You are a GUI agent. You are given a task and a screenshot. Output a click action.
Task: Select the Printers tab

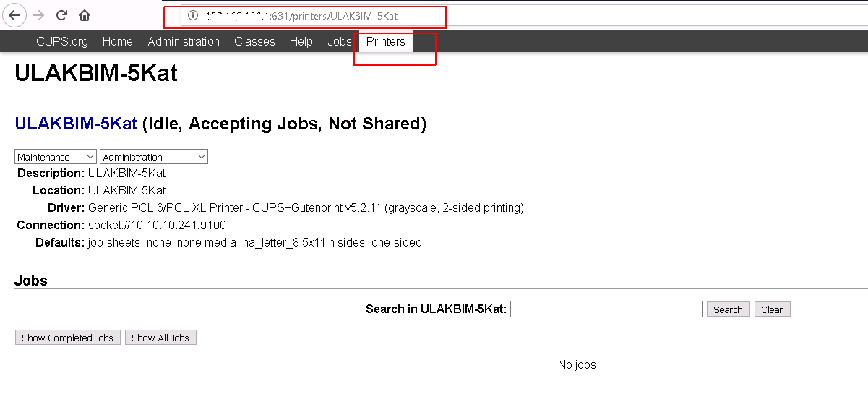point(385,42)
